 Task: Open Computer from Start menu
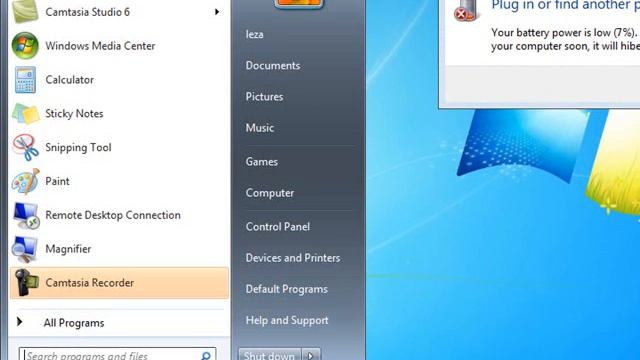[x=270, y=193]
